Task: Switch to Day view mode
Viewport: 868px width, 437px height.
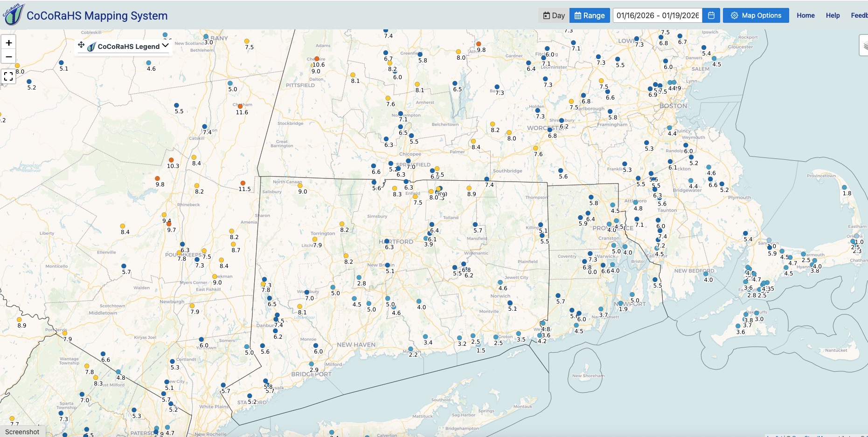Action: (554, 15)
